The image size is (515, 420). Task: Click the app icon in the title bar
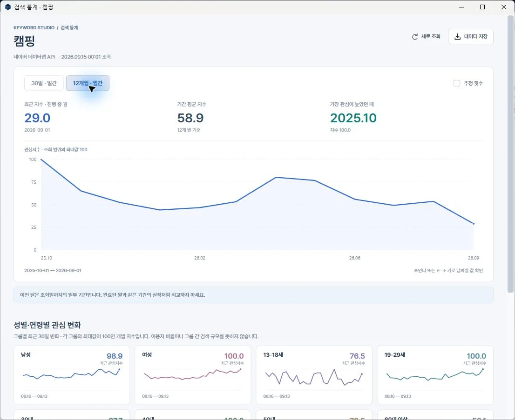[8, 7]
